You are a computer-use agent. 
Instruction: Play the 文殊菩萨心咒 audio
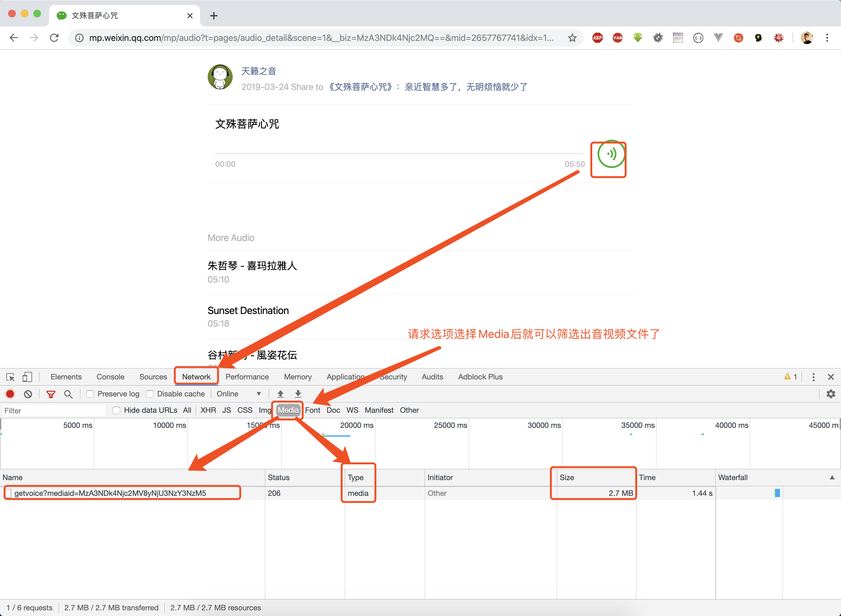(611, 154)
